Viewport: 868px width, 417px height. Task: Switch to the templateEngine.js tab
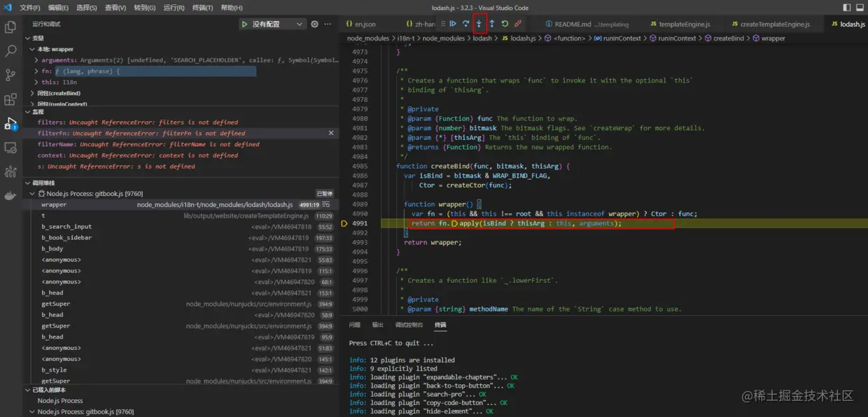[684, 24]
